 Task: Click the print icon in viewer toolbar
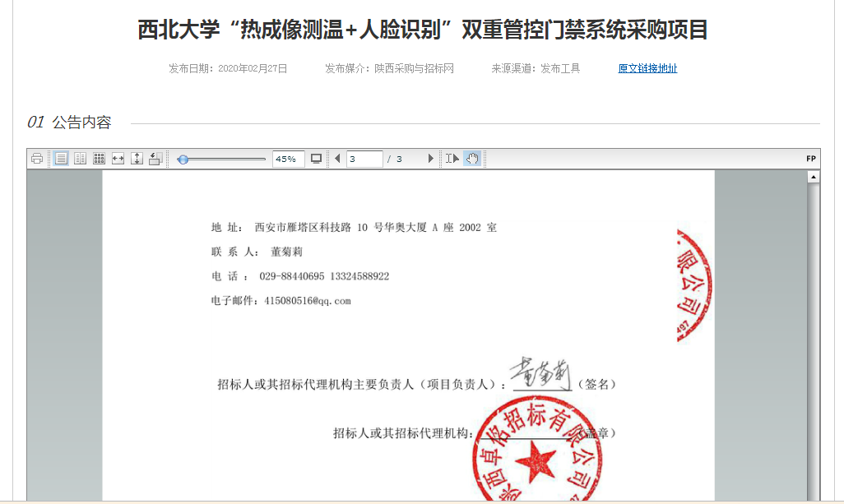pos(36,159)
